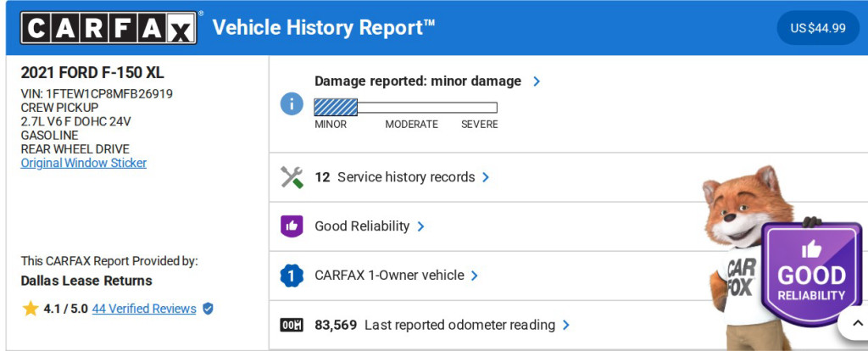Click the CARFAX logo

click(109, 28)
